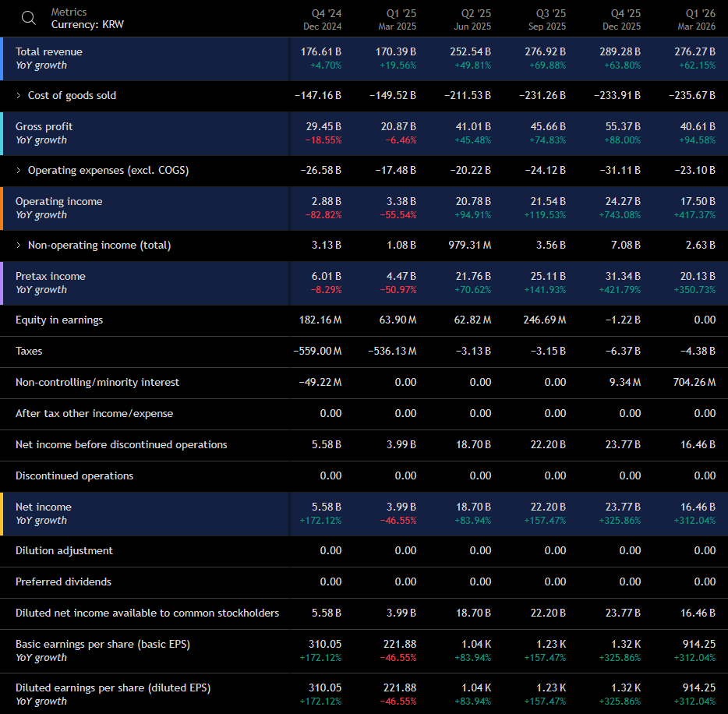This screenshot has height=714, width=728.
Task: Click operating expenses value −26.58 B
Action: [321, 171]
